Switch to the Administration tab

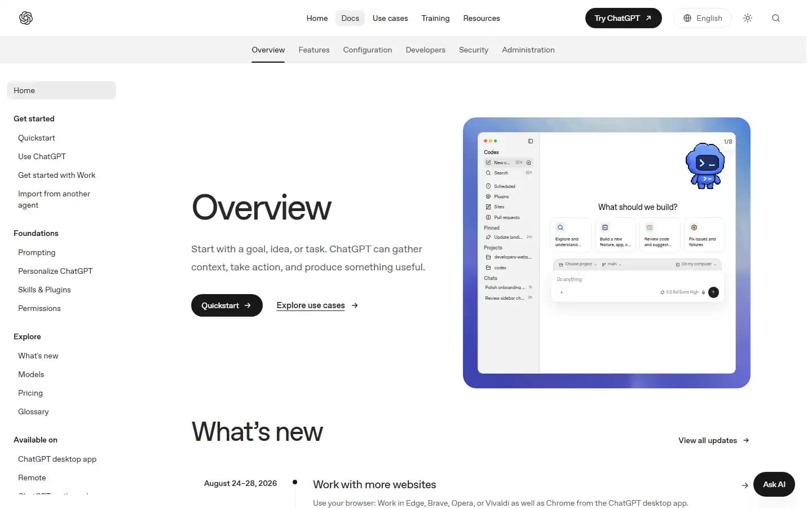coord(528,50)
